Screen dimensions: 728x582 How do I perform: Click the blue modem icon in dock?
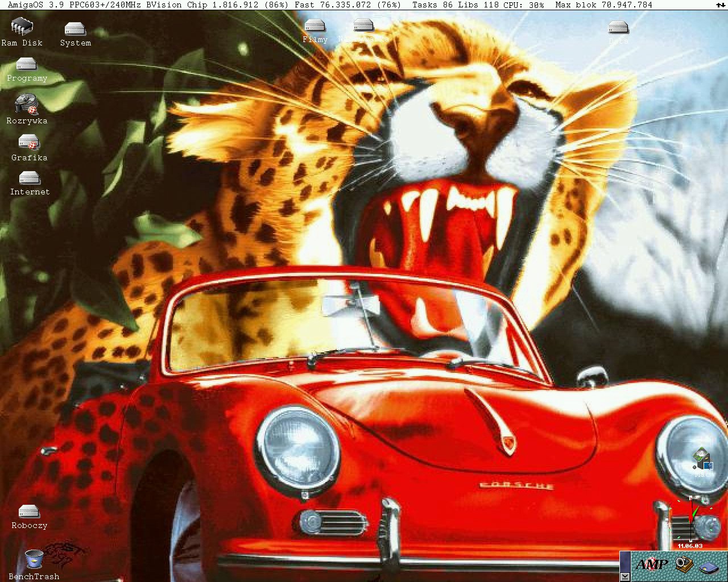click(x=710, y=567)
